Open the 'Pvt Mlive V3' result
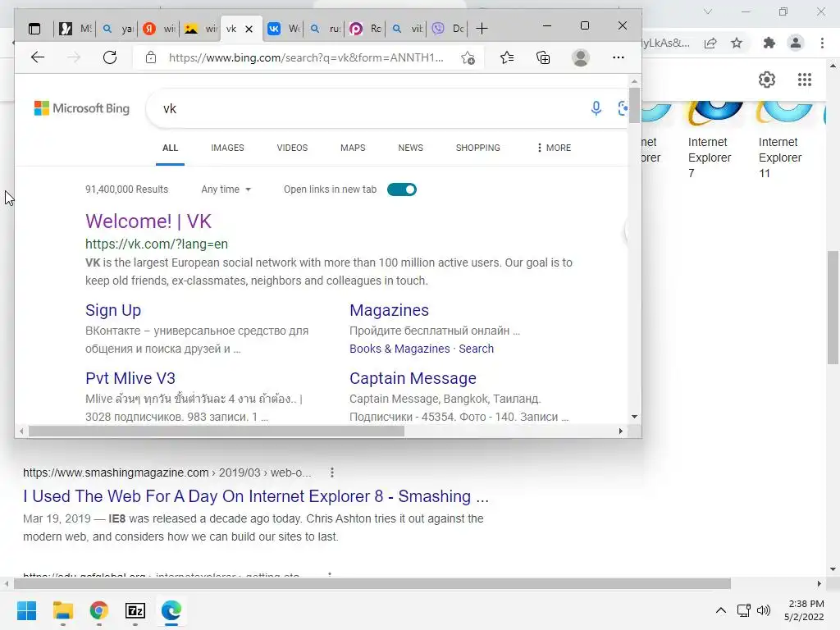The image size is (840, 630). pos(130,378)
